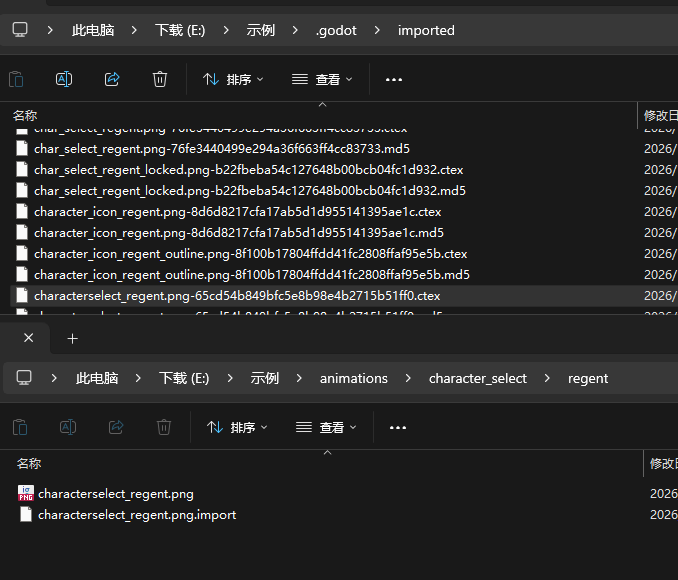
Task: Go to 下载 (E:) in imported window breadcrumb
Action: [x=180, y=30]
